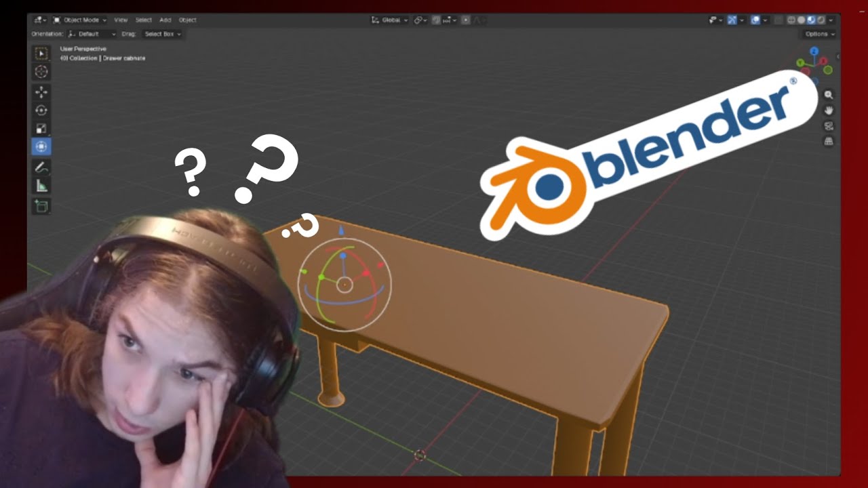
Task: Switch to material preview shading
Action: click(x=811, y=20)
